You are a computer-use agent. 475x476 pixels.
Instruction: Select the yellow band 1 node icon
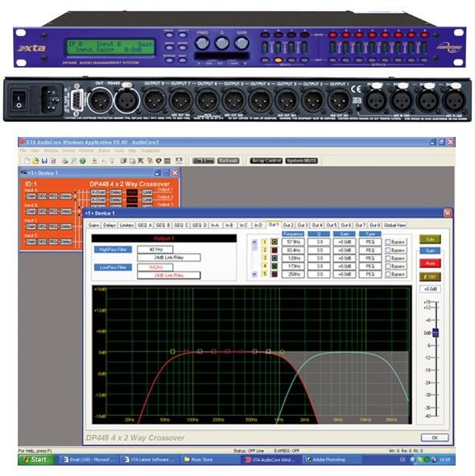pos(275,242)
